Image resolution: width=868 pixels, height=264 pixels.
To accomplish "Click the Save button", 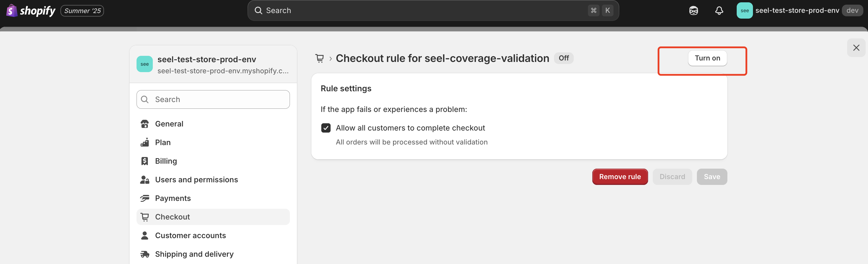I will [x=712, y=177].
